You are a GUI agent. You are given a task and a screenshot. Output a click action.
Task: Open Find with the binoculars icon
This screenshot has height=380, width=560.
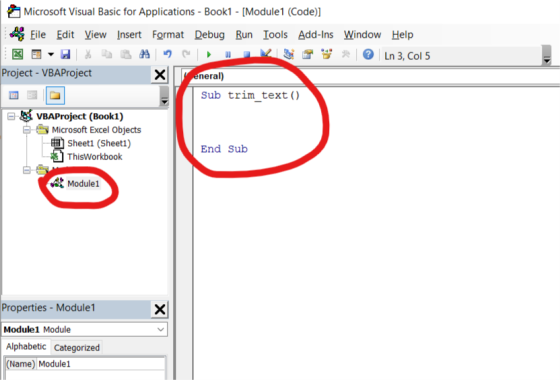(144, 54)
